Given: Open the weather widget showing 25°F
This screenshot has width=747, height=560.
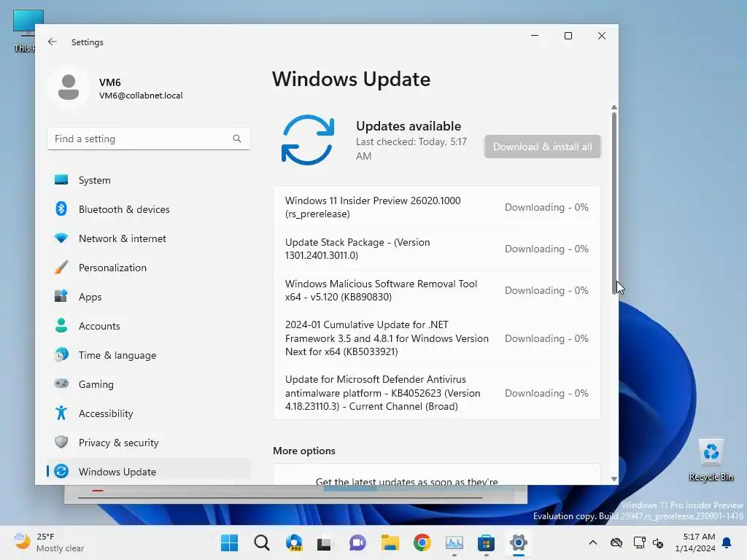Looking at the screenshot, I should 49,542.
